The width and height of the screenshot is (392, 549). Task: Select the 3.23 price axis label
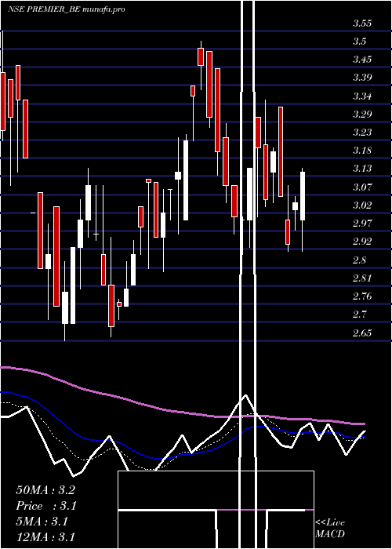point(362,133)
